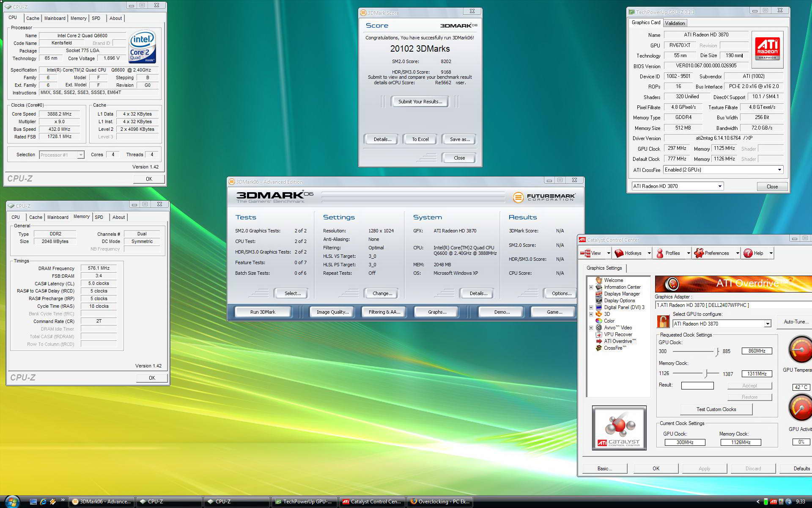Click Submit Your Results button
Image resolution: width=812 pixels, height=508 pixels.
[x=420, y=102]
